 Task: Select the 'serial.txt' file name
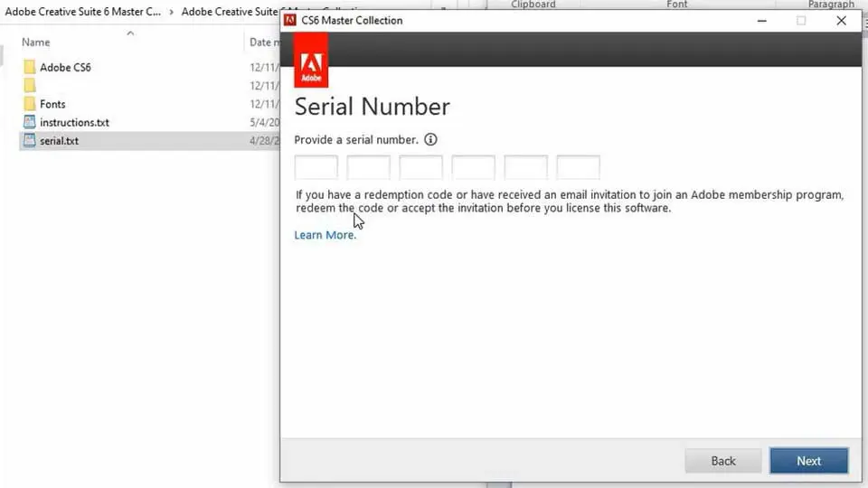click(60, 141)
